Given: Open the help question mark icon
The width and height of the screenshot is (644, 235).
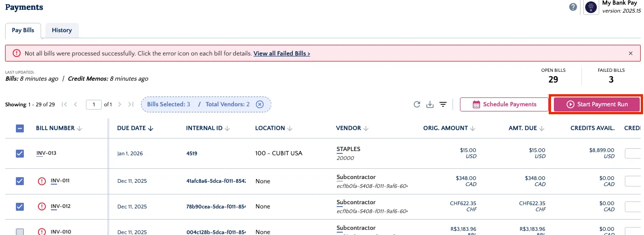Looking at the screenshot, I should (x=573, y=7).
